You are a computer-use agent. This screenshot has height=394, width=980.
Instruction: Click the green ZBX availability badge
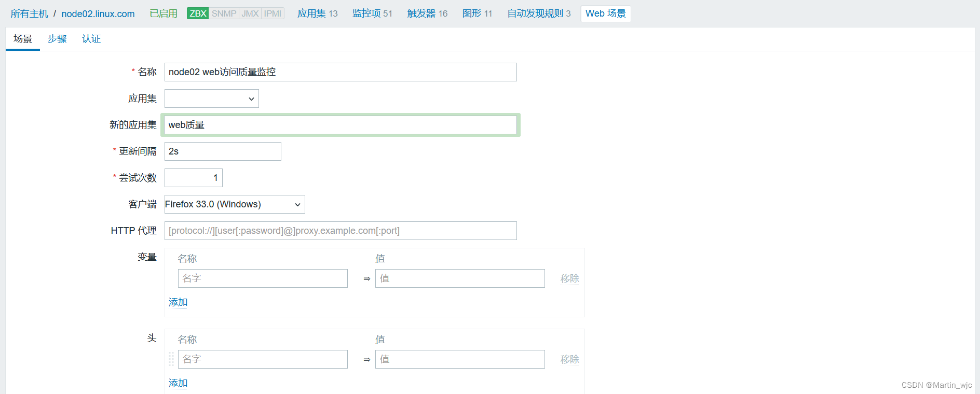tap(198, 13)
